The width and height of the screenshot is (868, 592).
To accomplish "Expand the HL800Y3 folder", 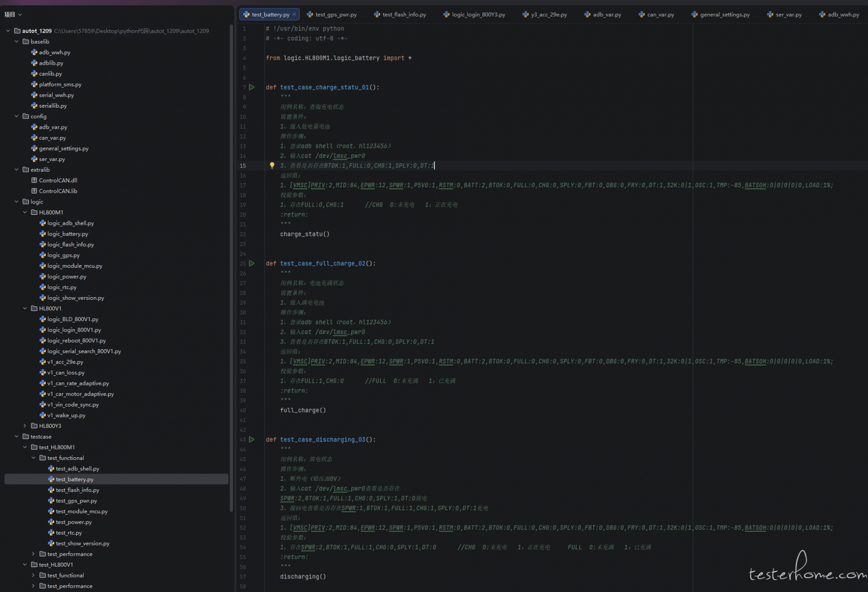I will pyautogui.click(x=25, y=426).
